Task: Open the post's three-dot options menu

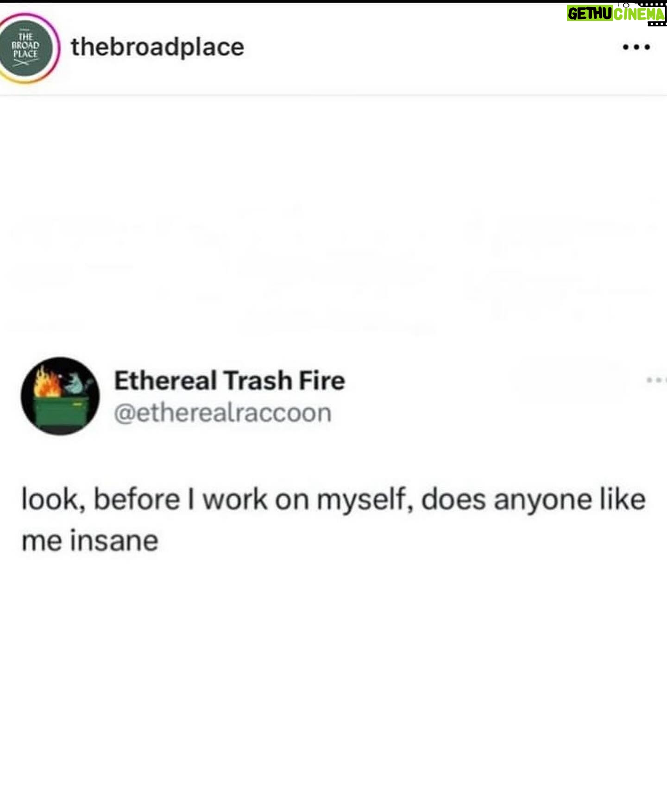Action: tap(637, 47)
